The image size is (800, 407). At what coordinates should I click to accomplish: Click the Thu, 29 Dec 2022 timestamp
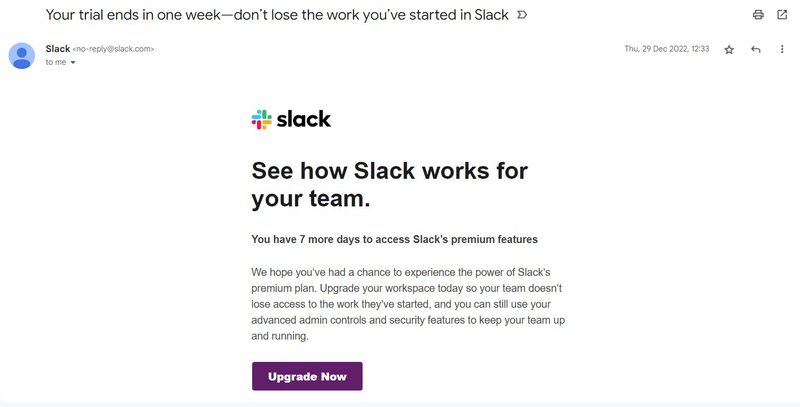click(x=666, y=49)
